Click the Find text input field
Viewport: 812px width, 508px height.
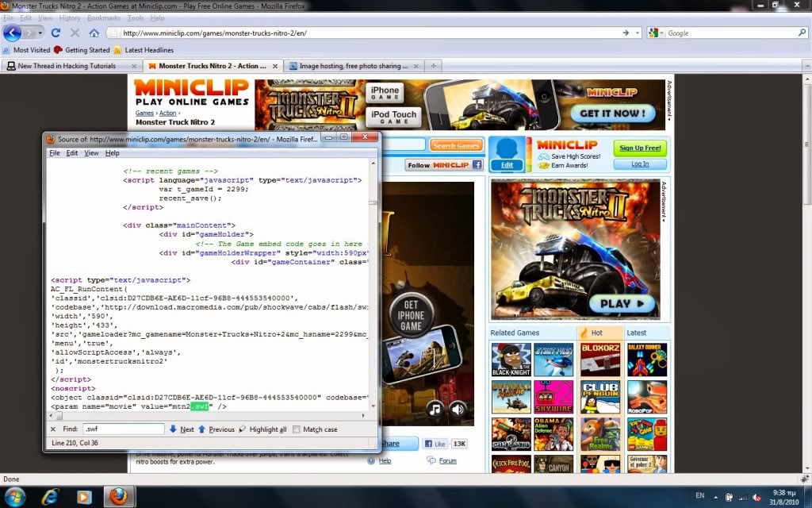tap(123, 429)
